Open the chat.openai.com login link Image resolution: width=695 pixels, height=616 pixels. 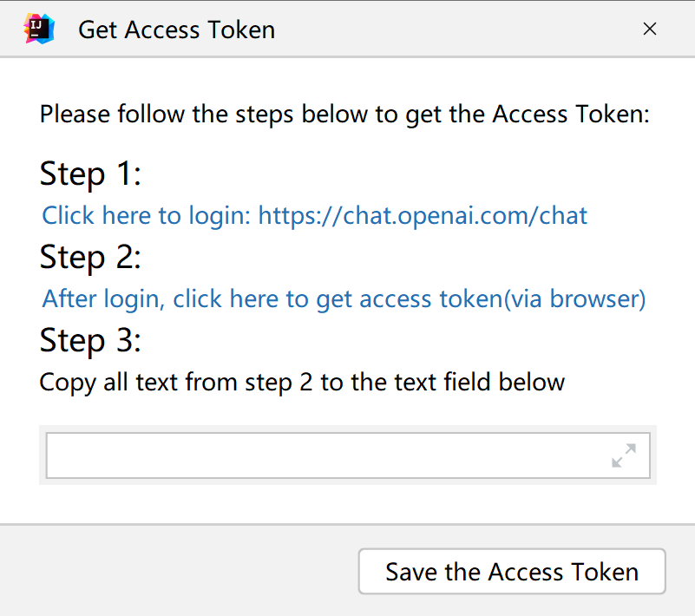(x=314, y=215)
